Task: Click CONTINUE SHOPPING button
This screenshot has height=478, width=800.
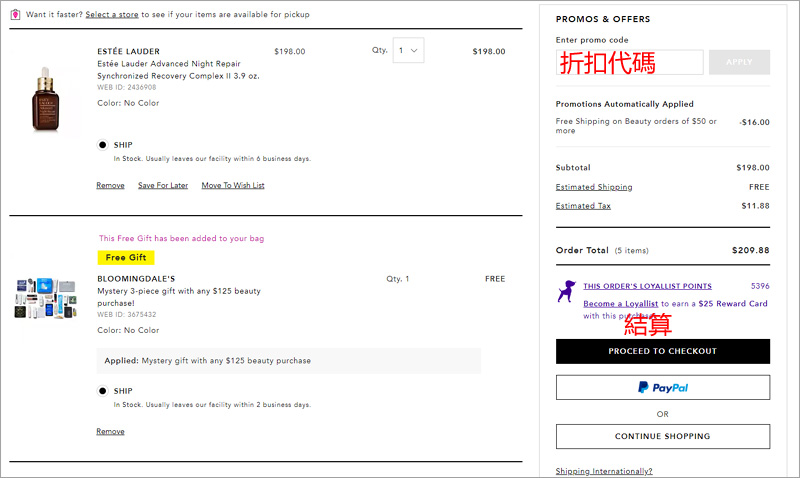Action: 663,436
